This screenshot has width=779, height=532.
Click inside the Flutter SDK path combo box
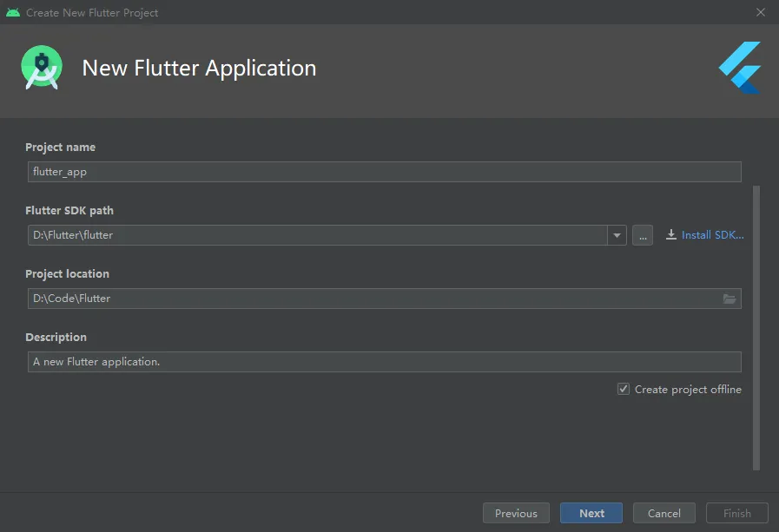317,235
